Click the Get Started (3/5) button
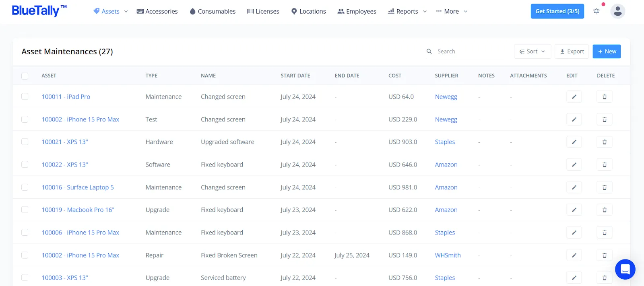 pos(557,11)
